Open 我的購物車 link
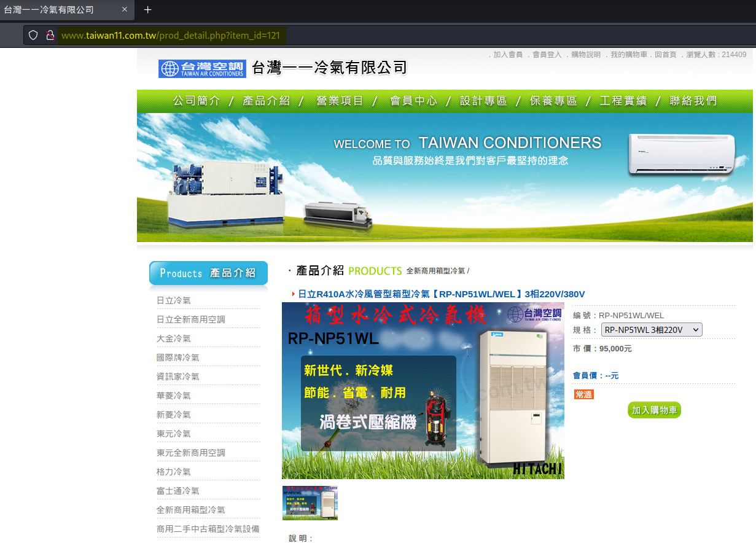 click(x=629, y=55)
